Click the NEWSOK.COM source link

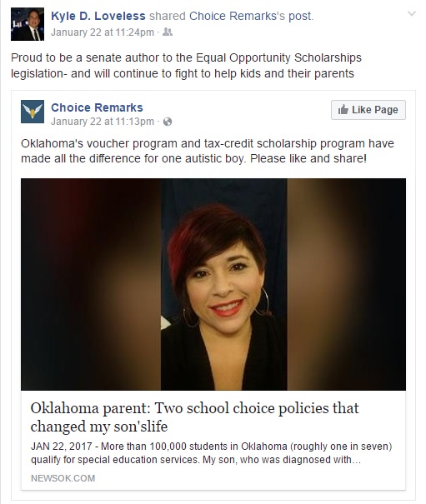[63, 478]
